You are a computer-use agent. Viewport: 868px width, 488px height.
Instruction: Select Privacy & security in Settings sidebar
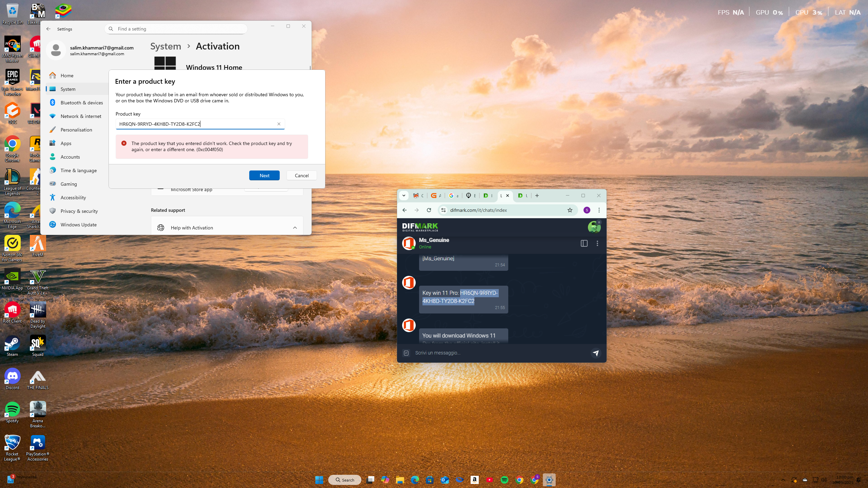(79, 211)
